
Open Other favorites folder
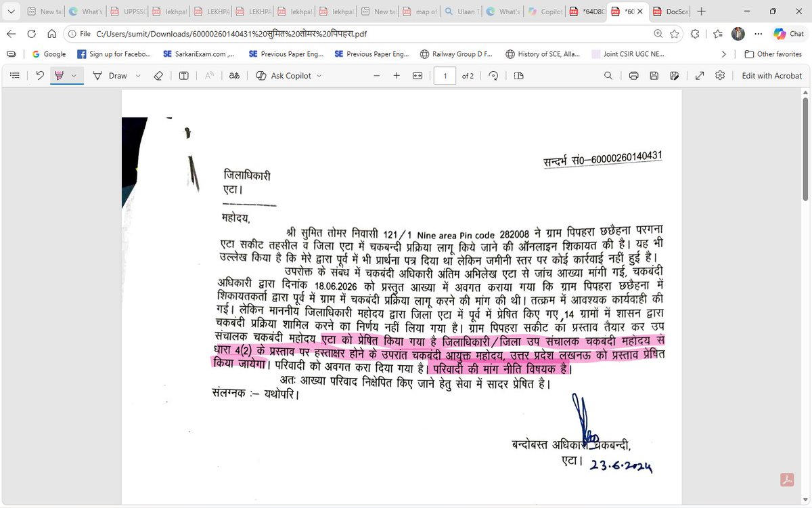click(x=773, y=54)
